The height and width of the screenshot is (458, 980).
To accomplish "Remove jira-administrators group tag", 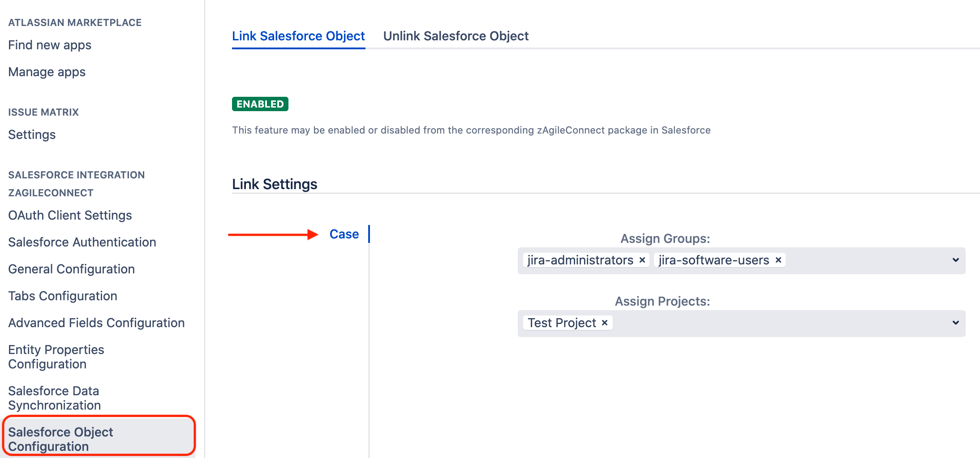I will pyautogui.click(x=642, y=260).
